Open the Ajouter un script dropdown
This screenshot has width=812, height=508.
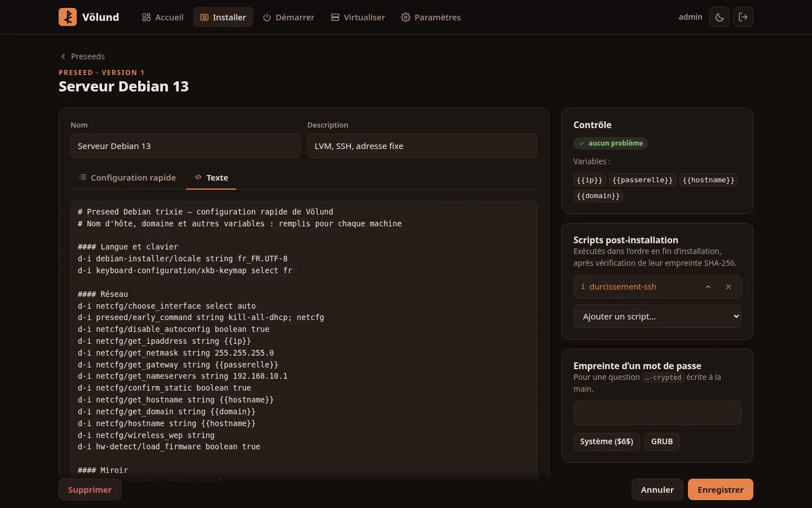(657, 316)
